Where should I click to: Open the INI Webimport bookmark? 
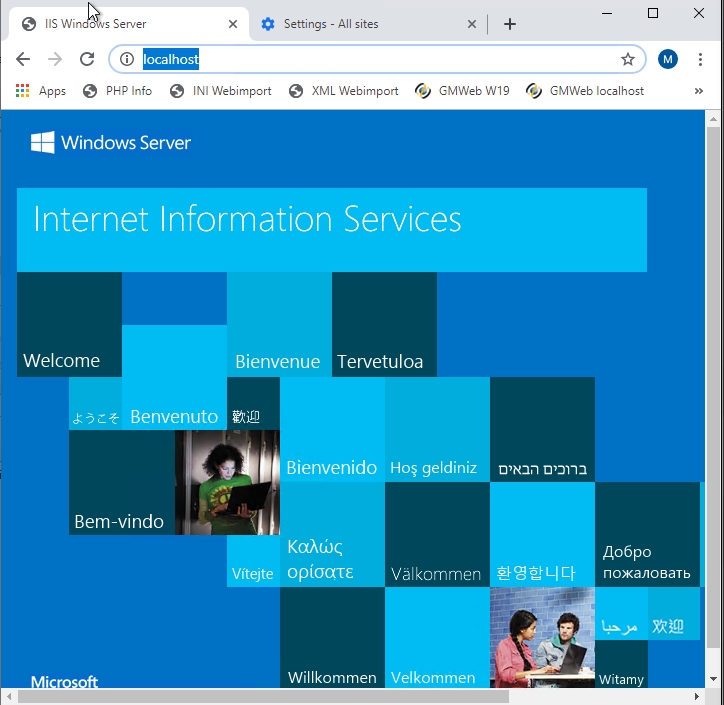pos(220,91)
